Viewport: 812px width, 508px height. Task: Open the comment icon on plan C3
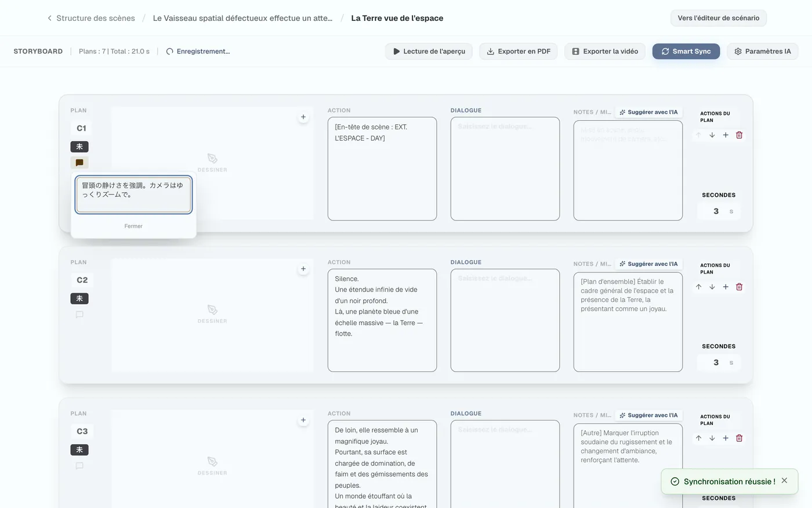(x=79, y=466)
